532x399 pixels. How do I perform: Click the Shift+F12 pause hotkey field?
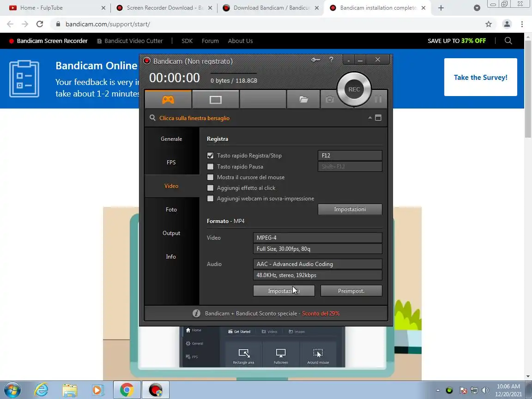[x=350, y=167]
